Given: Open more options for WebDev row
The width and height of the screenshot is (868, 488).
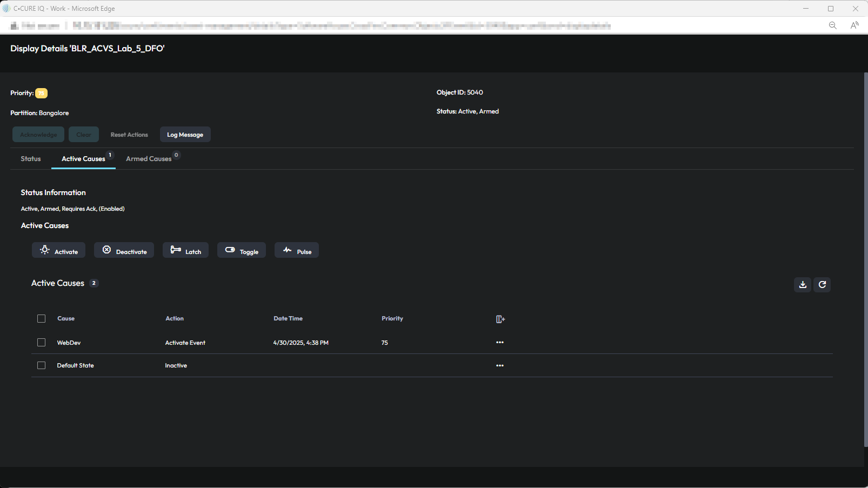Looking at the screenshot, I should point(500,343).
